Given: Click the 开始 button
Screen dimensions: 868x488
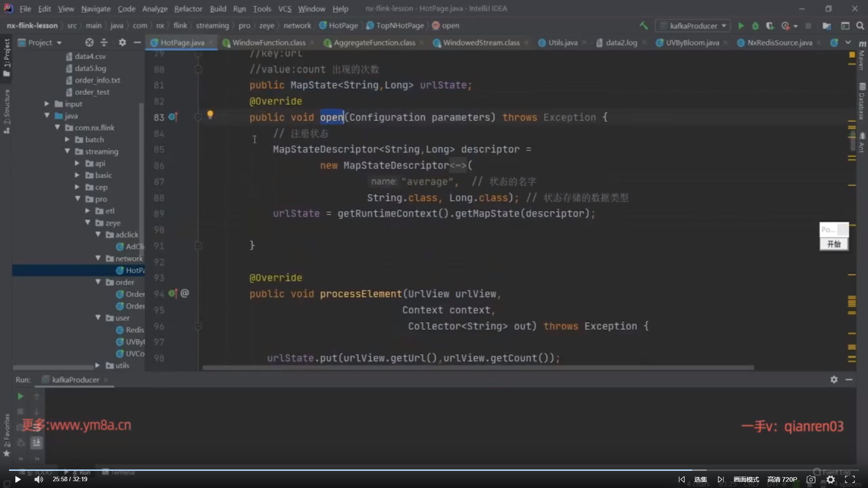Looking at the screenshot, I should tap(834, 244).
